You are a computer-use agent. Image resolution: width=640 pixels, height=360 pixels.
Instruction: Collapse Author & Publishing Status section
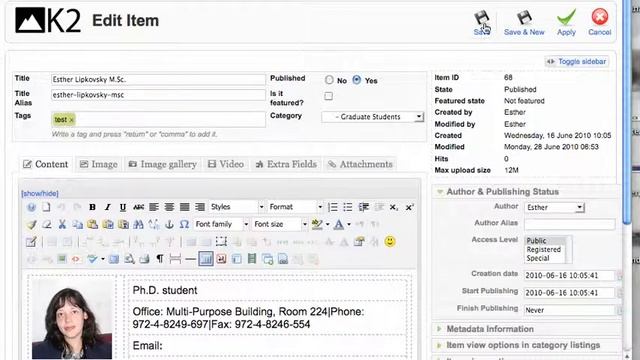(502, 191)
